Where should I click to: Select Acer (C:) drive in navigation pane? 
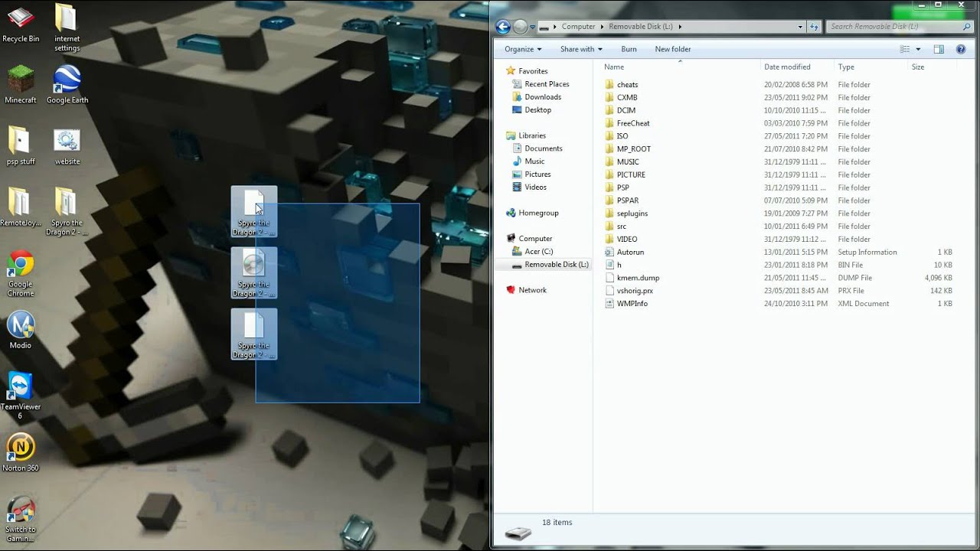tap(538, 252)
